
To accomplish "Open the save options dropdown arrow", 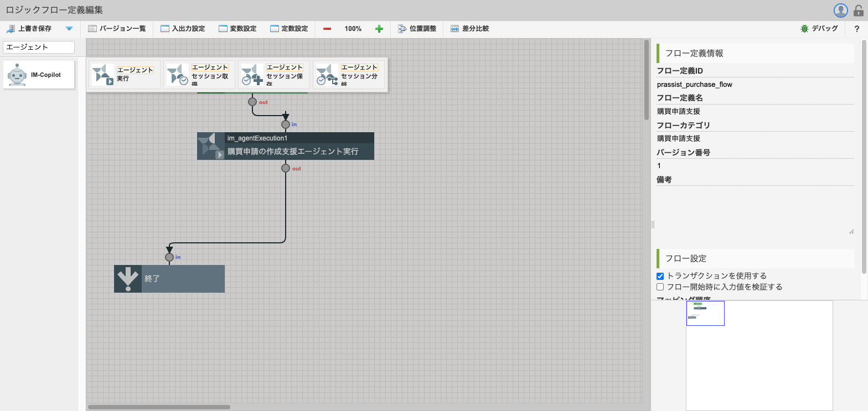I will point(69,29).
